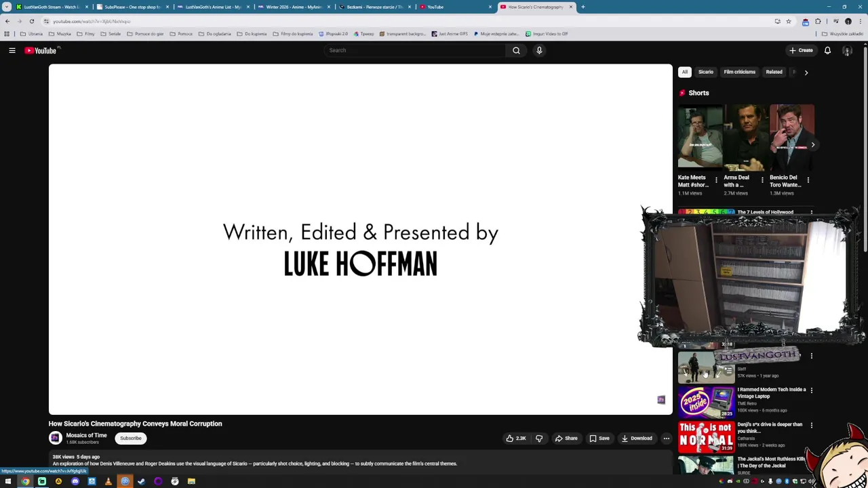868x488 pixels.
Task: Switch to LustVanGoth's Anime List tab
Action: click(213, 7)
